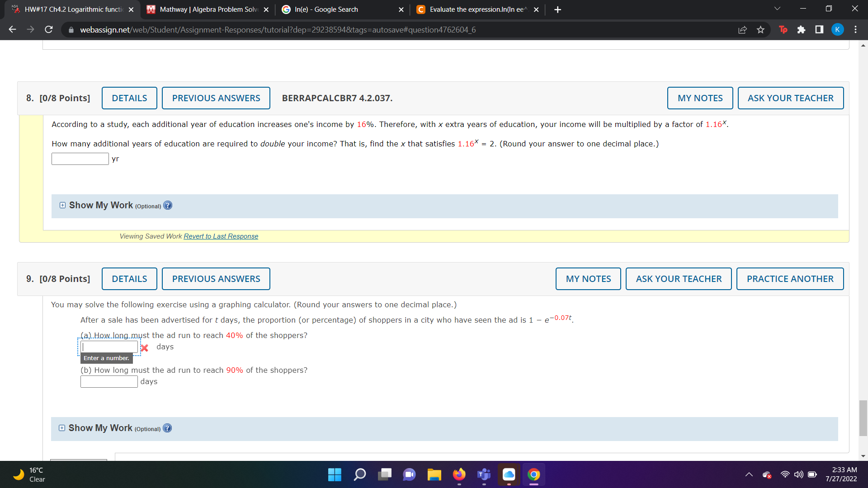
Task: Expand Show My Work for question 8
Action: coord(62,205)
